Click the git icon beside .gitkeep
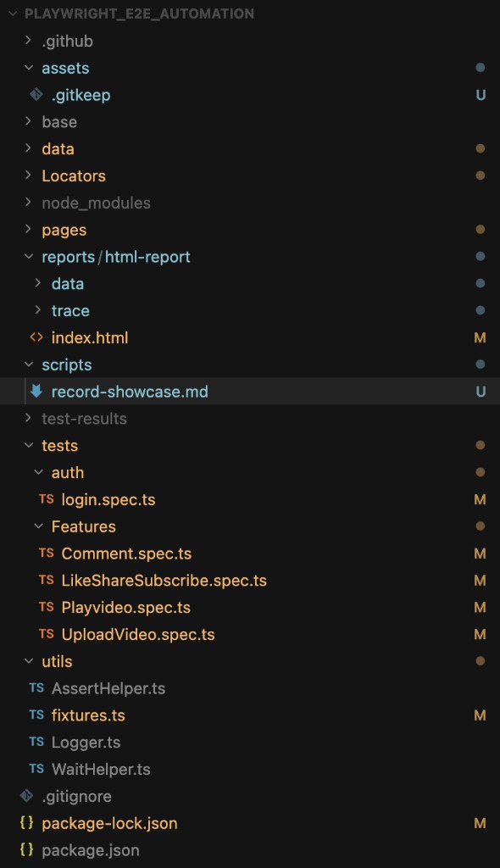The image size is (500, 868). point(36,95)
